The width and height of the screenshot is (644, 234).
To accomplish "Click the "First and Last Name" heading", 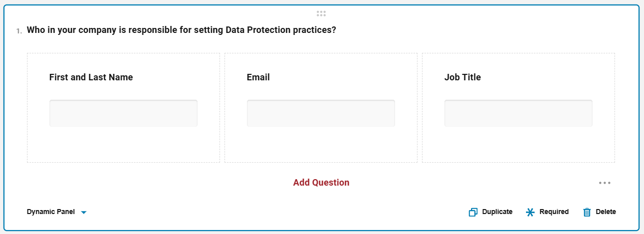I will point(91,77).
